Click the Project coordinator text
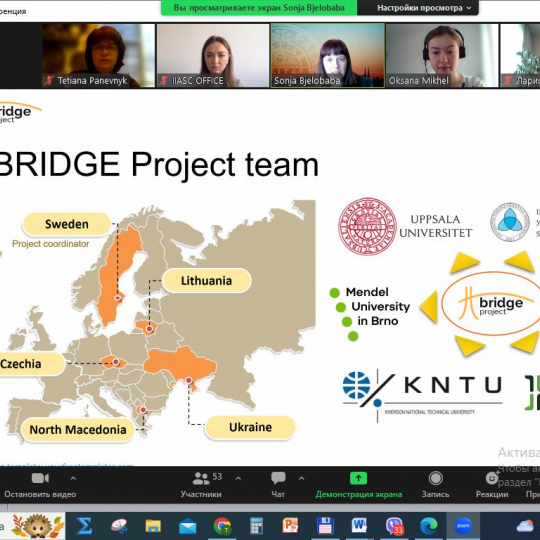540x540 pixels. [51, 244]
